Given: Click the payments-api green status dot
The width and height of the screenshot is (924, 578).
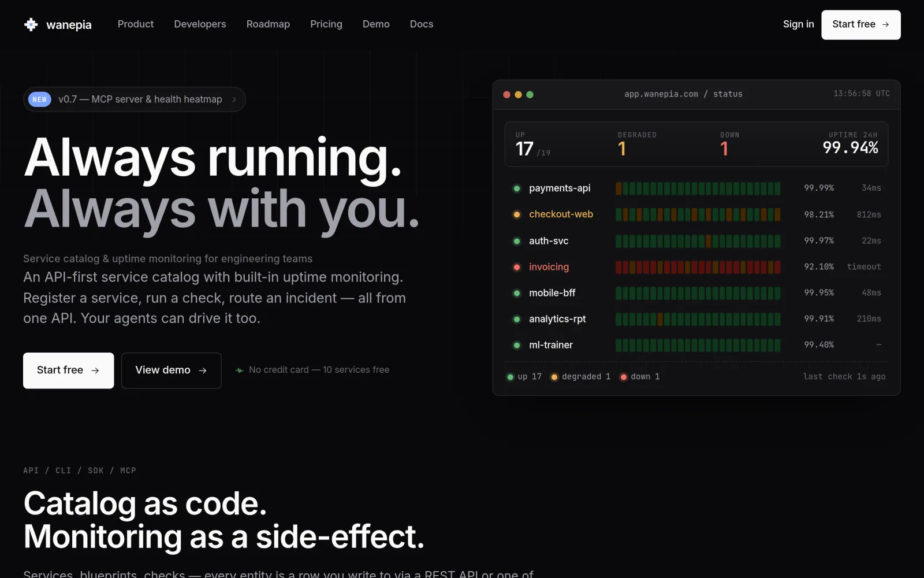Looking at the screenshot, I should pos(517,188).
